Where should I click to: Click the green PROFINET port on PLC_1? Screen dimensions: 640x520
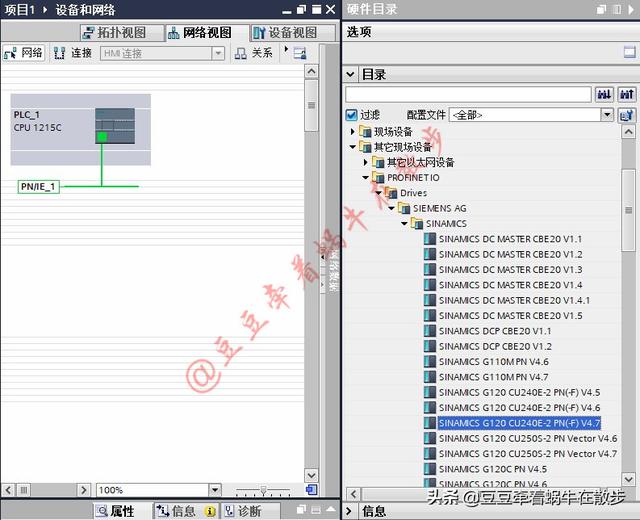pos(102,137)
